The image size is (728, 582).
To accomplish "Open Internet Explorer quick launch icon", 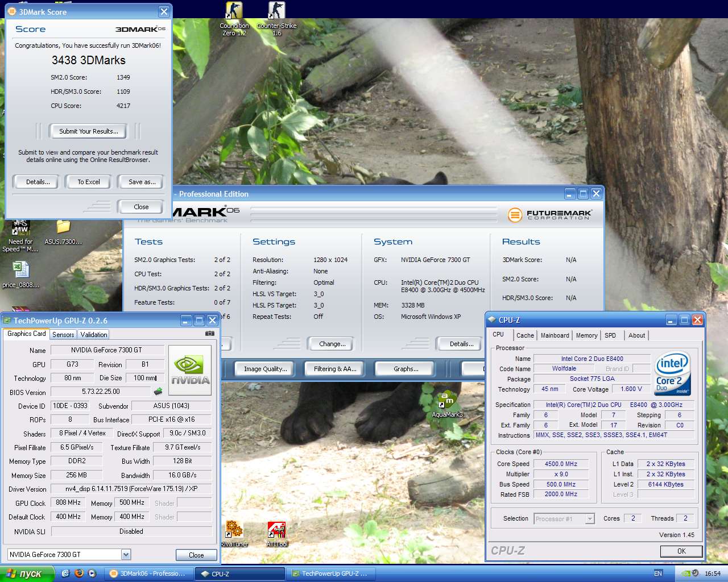I will point(65,573).
